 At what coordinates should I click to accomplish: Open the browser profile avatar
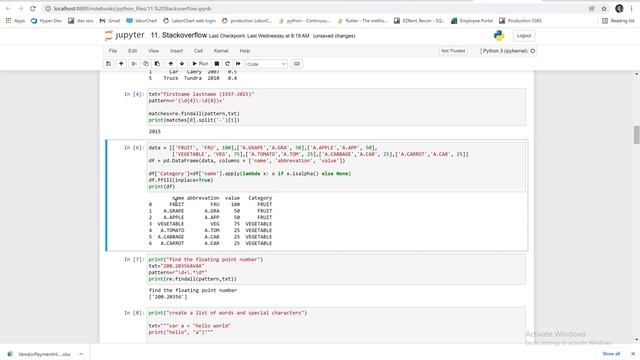[x=619, y=9]
